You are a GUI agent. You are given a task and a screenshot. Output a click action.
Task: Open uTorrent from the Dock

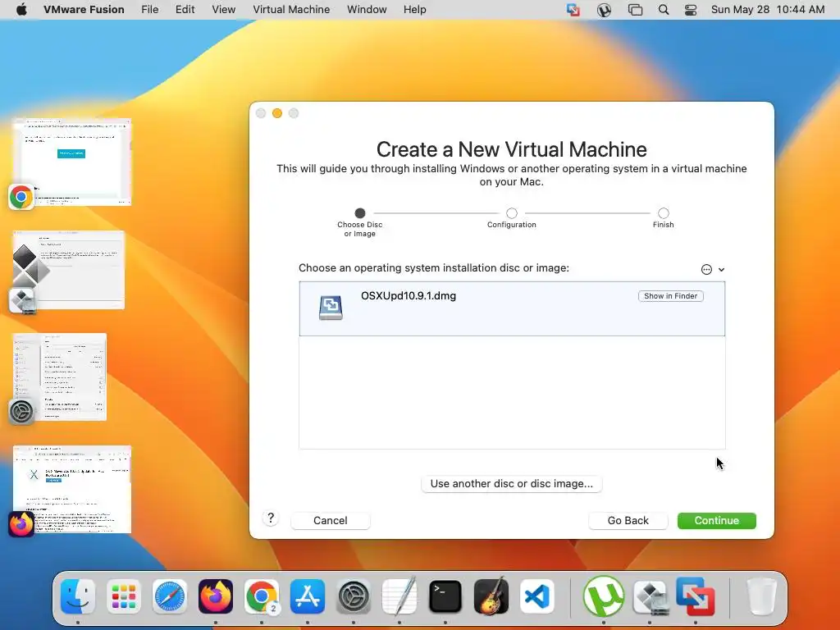pyautogui.click(x=604, y=596)
